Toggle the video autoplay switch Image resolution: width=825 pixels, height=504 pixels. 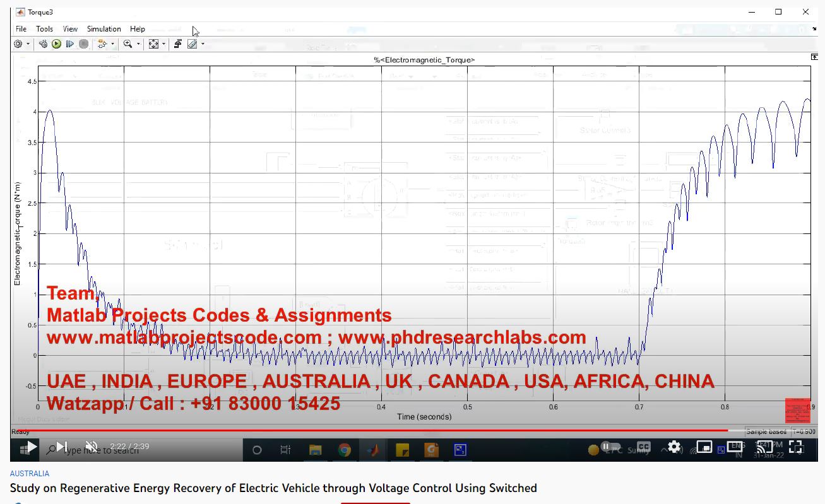(606, 447)
